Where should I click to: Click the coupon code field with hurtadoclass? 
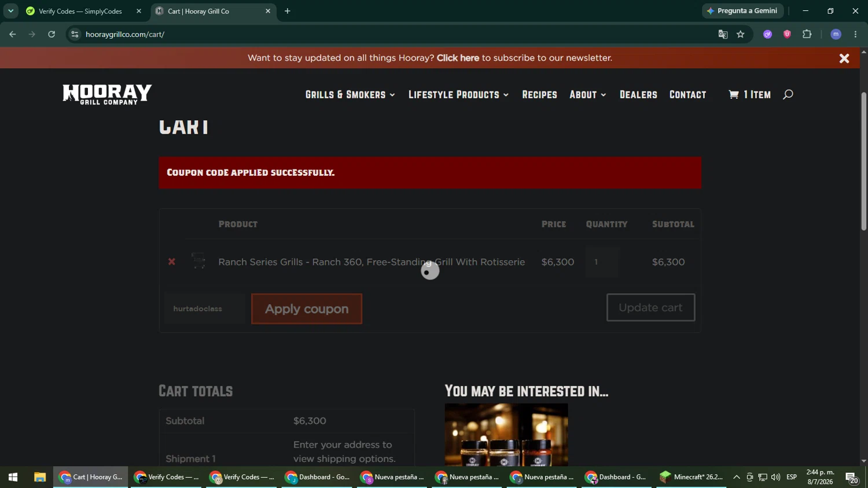(205, 309)
